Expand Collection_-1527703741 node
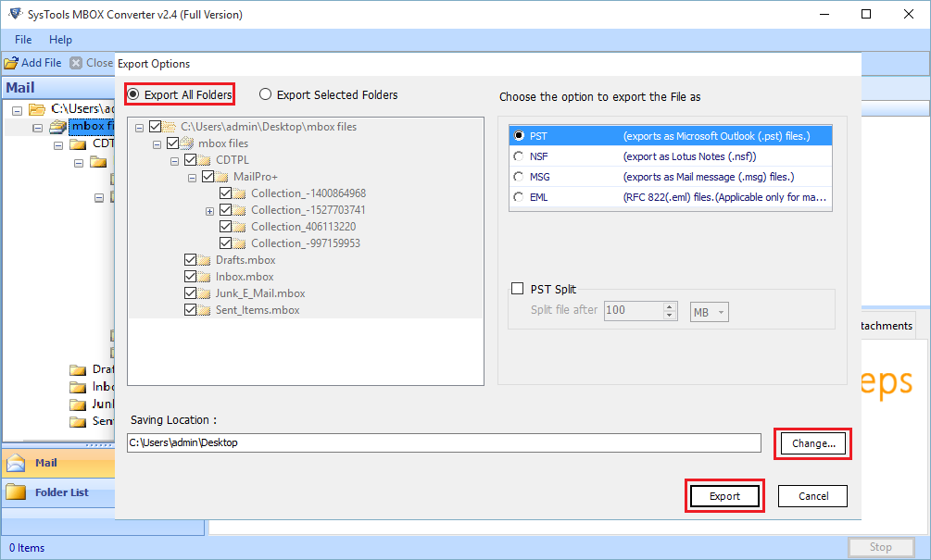This screenshot has width=931, height=560. pos(209,211)
